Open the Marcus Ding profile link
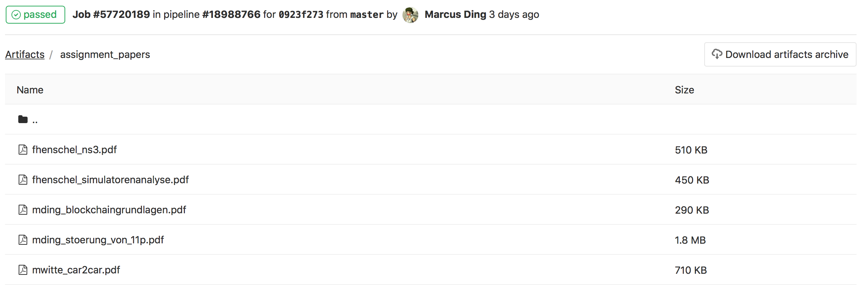Screen dimensions: 868x287 (x=455, y=15)
